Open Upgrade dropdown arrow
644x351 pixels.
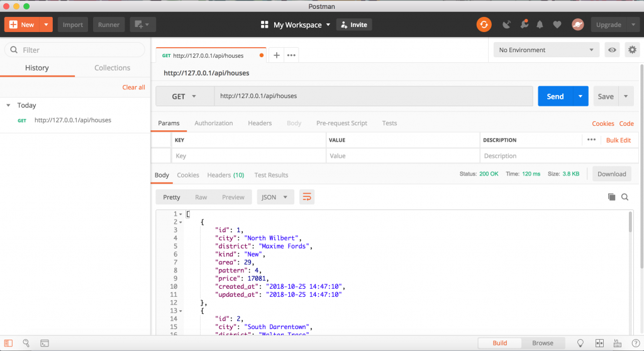pos(633,25)
